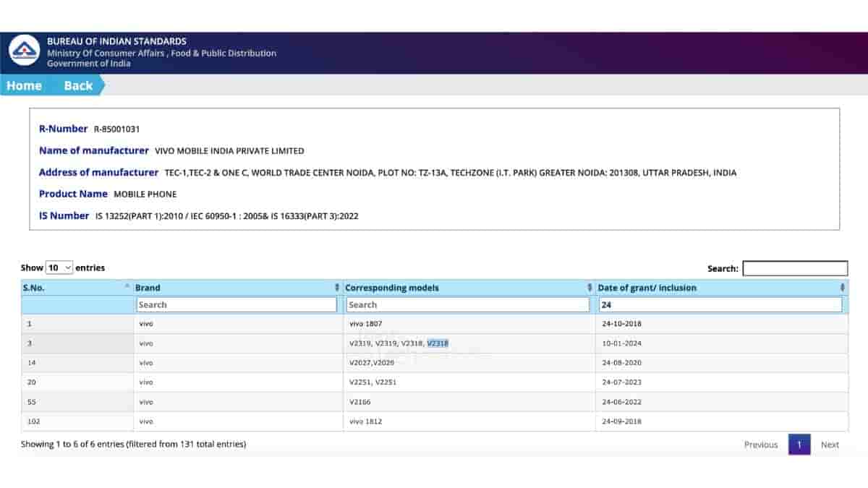Image resolution: width=868 pixels, height=488 pixels.
Task: Open the Show entries count dropdown
Action: pyautogui.click(x=59, y=267)
